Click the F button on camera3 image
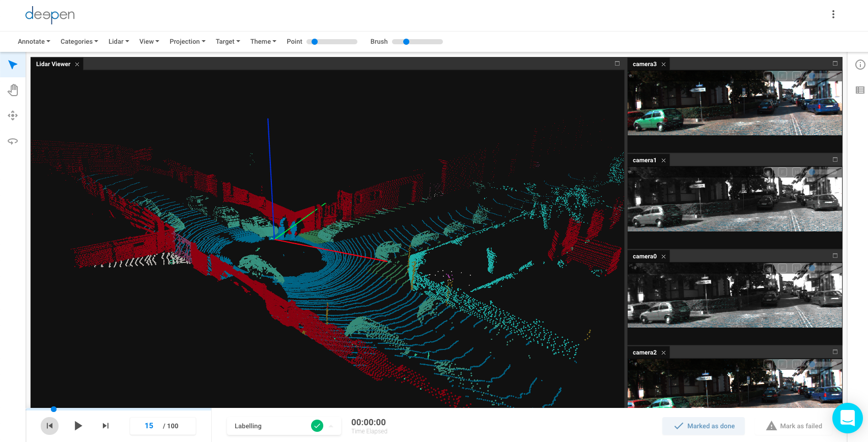This screenshot has width=868, height=442. pyautogui.click(x=782, y=76)
